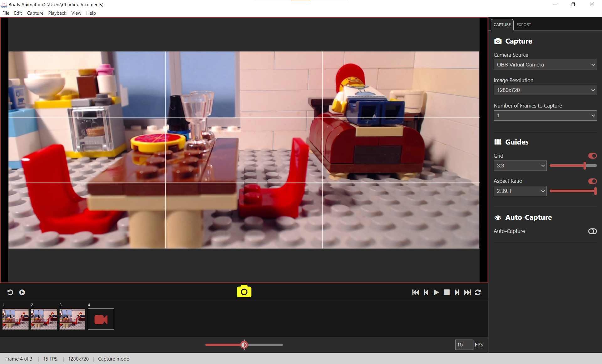The image size is (602, 364).
Task: Click frame 2 thumbnail in timeline
Action: click(44, 319)
